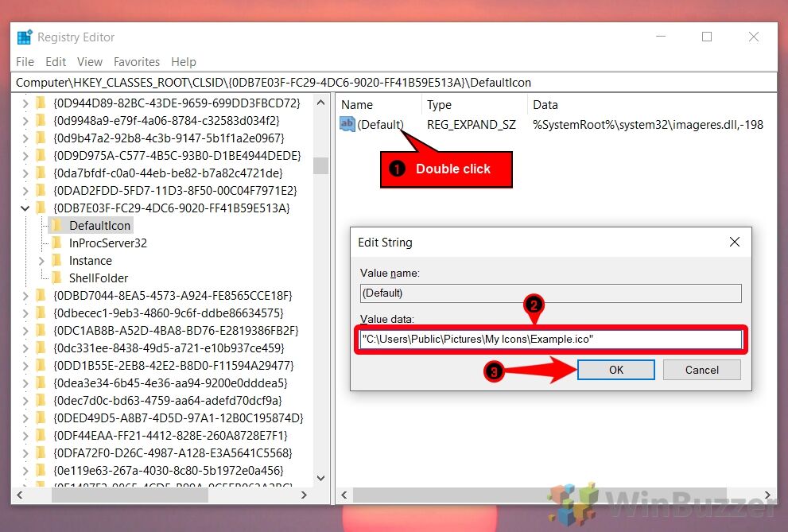Expand the {0D9D975A-C577-4B5C-93B0-D1BE4944DEDE} key
788x532 pixels.
click(x=25, y=156)
